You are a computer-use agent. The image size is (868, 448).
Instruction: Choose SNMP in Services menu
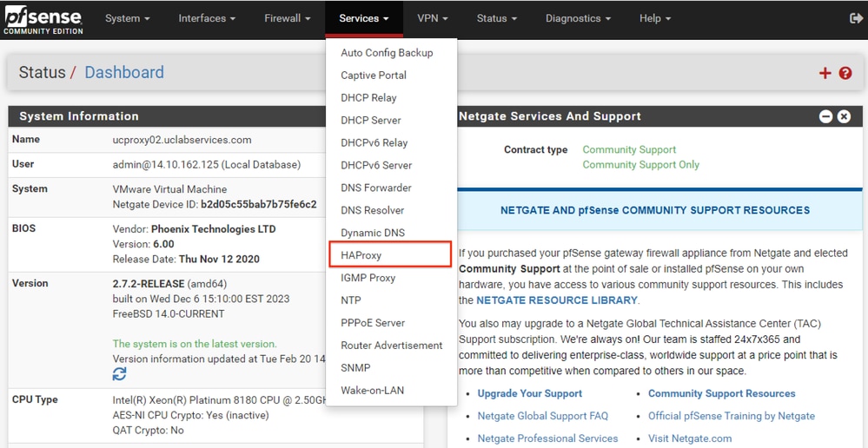[391, 368]
